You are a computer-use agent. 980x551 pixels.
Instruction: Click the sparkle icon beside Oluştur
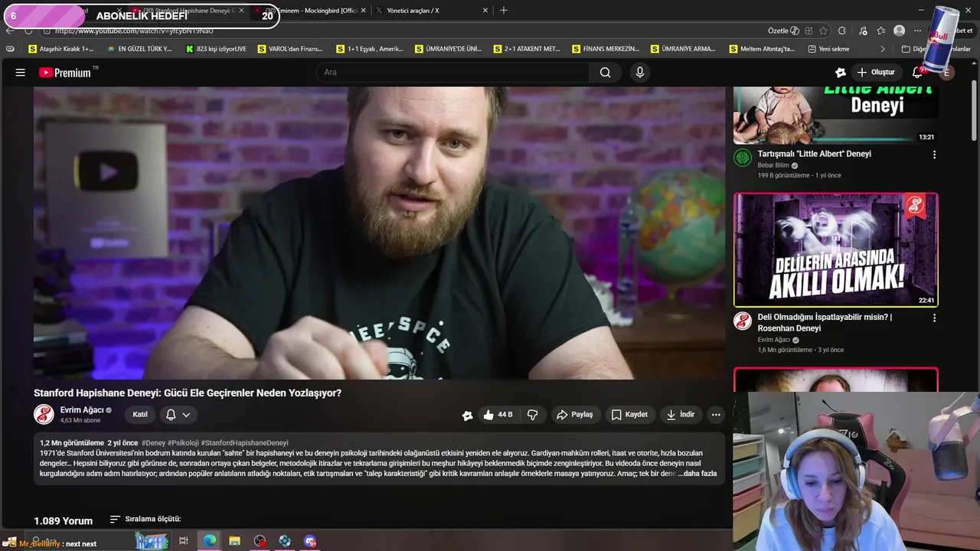pyautogui.click(x=841, y=73)
